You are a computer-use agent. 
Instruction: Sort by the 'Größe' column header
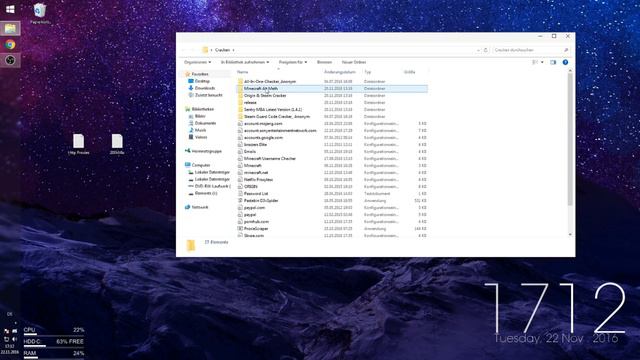coord(409,72)
